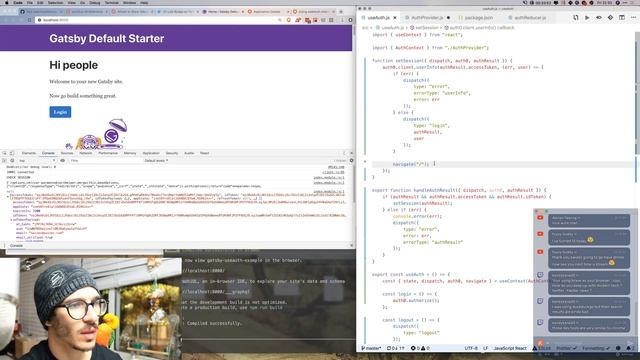Close the DevTools panel with the X icon
Image resolution: width=640 pixels, height=360 pixels.
point(351,153)
